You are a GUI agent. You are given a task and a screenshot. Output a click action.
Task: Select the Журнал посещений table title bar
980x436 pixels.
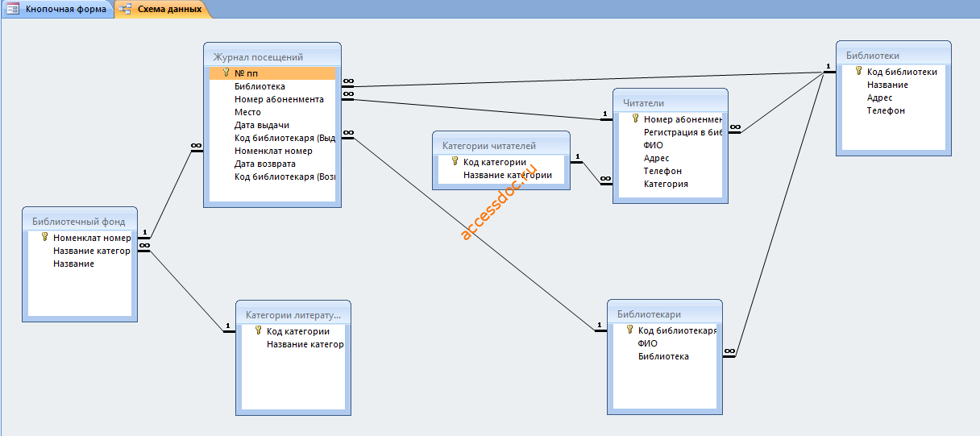pos(272,56)
